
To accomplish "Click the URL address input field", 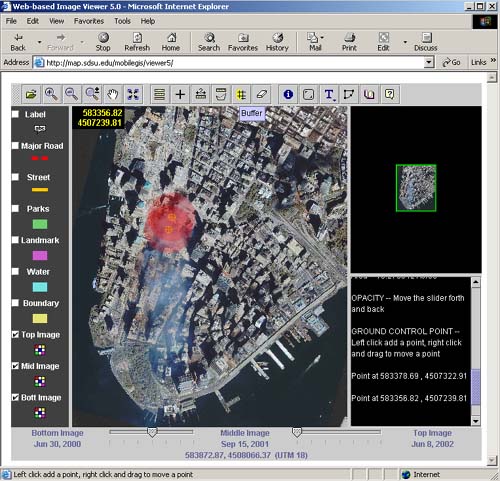I will pos(229,62).
